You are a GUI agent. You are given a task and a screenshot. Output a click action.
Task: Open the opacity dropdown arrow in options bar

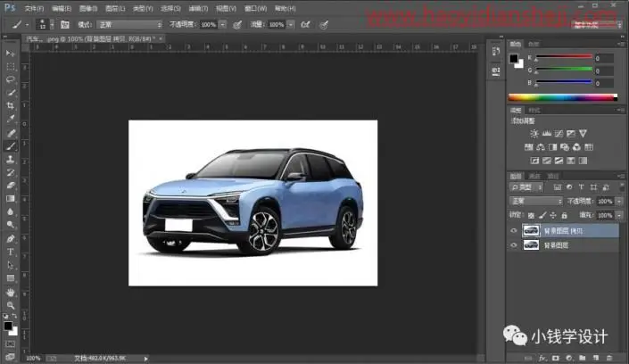click(x=223, y=24)
